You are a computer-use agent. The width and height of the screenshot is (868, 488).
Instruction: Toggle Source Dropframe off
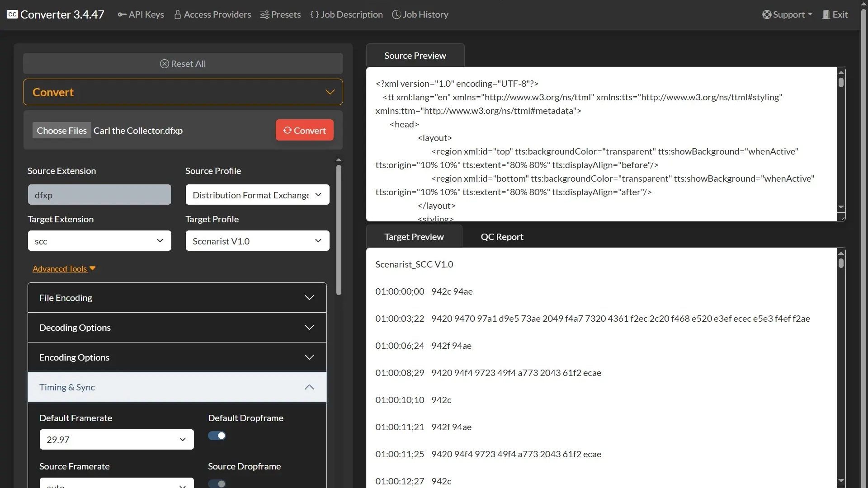coord(217,483)
